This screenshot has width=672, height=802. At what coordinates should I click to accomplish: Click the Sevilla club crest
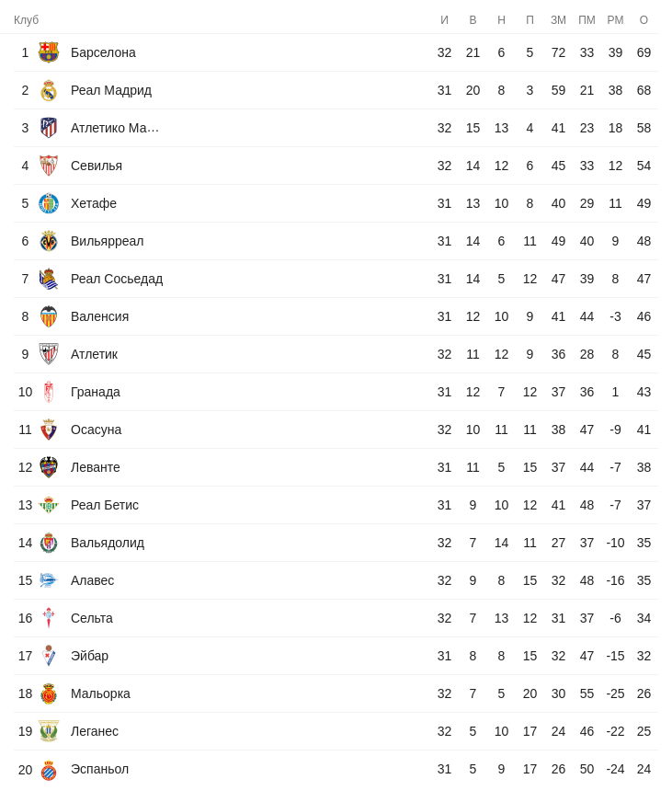click(x=49, y=166)
